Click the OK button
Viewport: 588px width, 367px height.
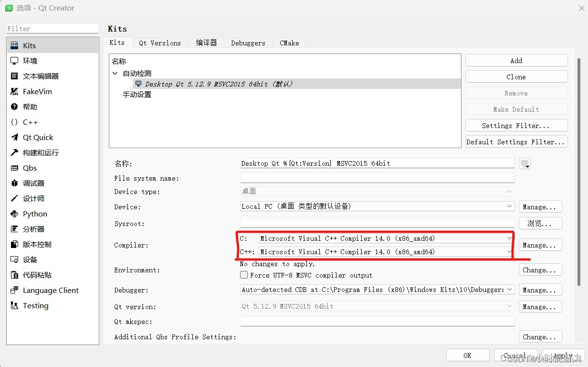click(x=468, y=355)
